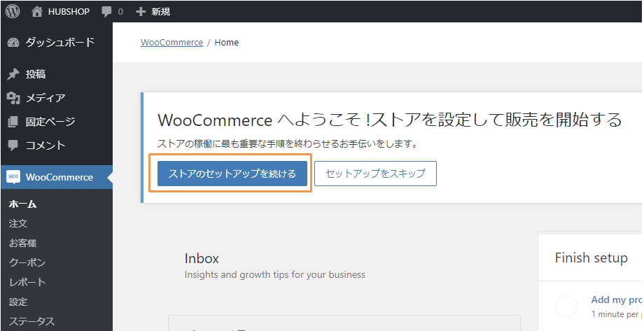
Task: Click the Woo logo icon in sidebar
Action: tap(13, 177)
